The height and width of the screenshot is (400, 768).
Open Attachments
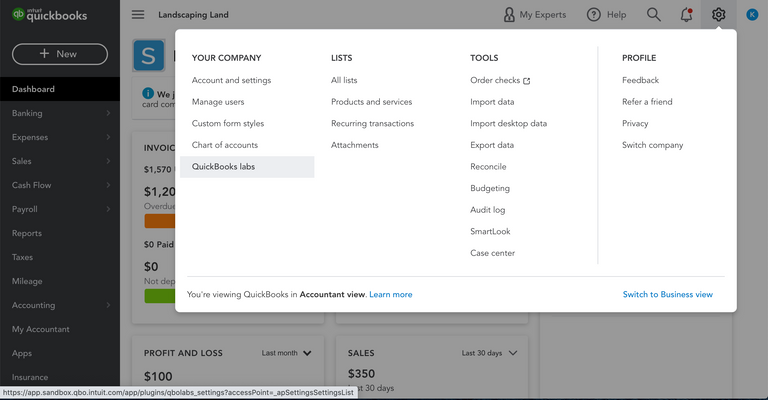pyautogui.click(x=355, y=145)
